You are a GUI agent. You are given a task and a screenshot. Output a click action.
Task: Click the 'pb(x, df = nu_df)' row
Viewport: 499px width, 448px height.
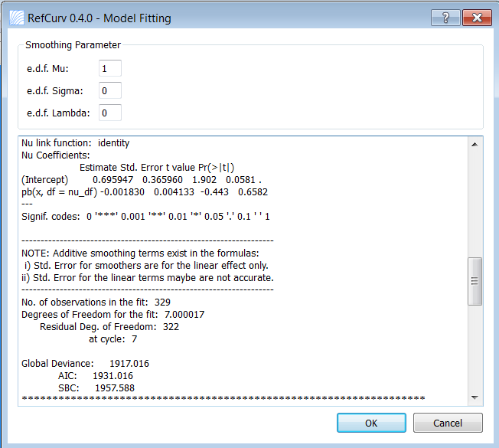click(x=145, y=192)
